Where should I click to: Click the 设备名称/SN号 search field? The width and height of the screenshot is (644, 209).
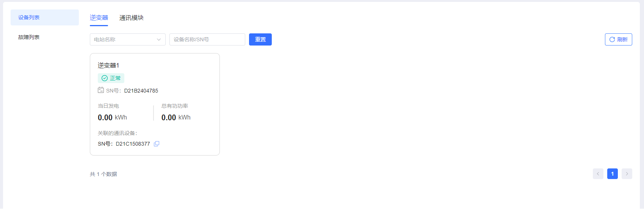207,39
